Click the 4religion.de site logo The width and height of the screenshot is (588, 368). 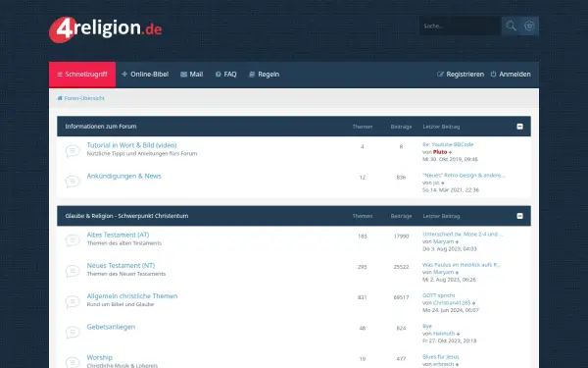tap(106, 29)
